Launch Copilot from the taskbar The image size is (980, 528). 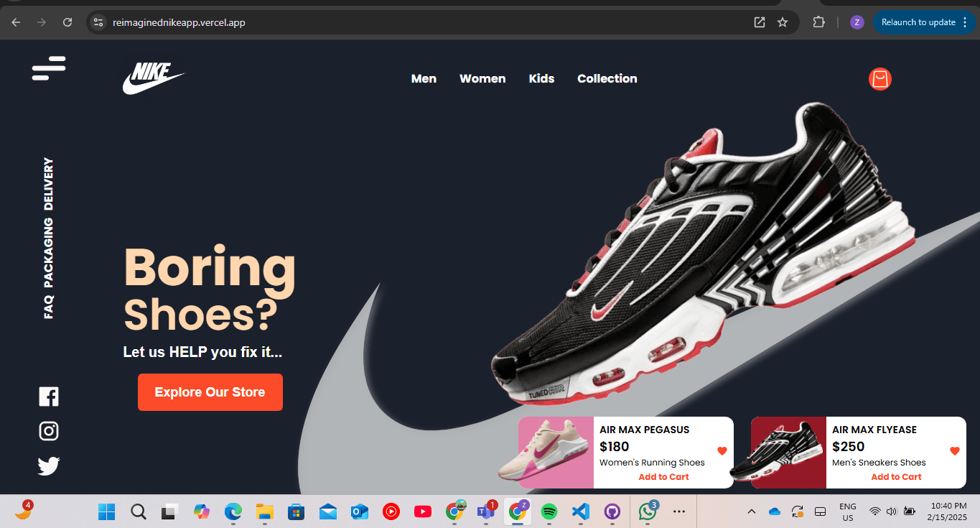point(201,511)
